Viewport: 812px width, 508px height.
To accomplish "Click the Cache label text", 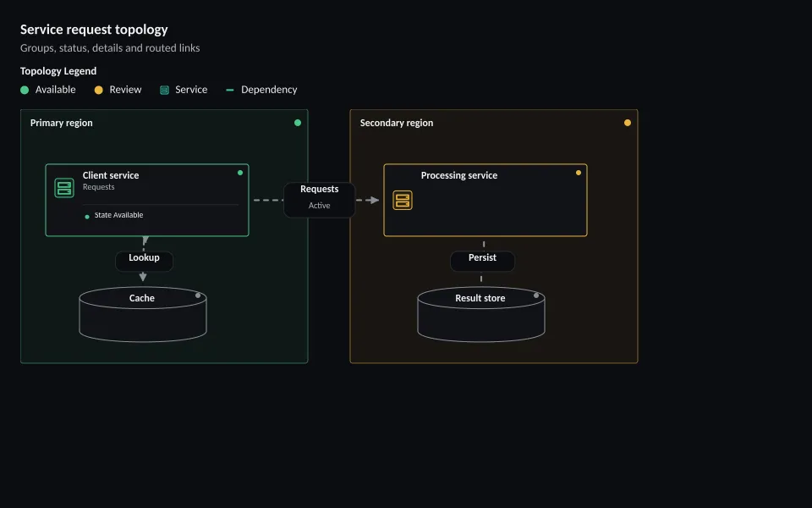I will [x=142, y=298].
